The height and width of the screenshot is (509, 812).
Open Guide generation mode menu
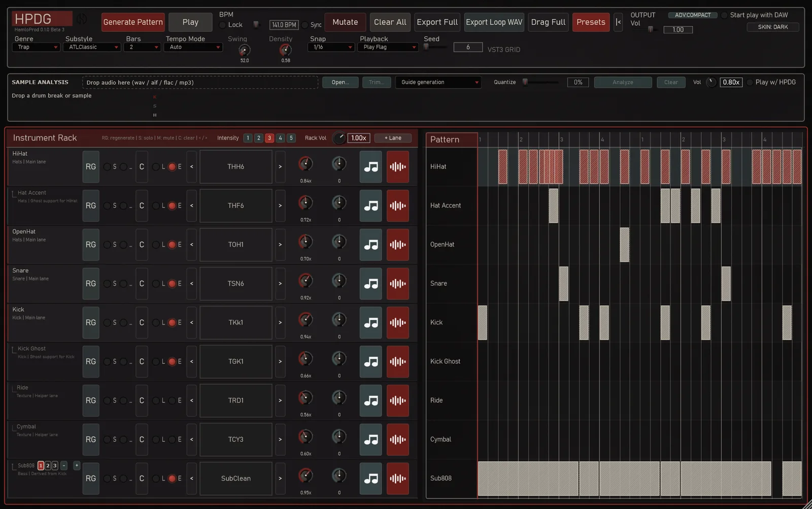(x=438, y=82)
